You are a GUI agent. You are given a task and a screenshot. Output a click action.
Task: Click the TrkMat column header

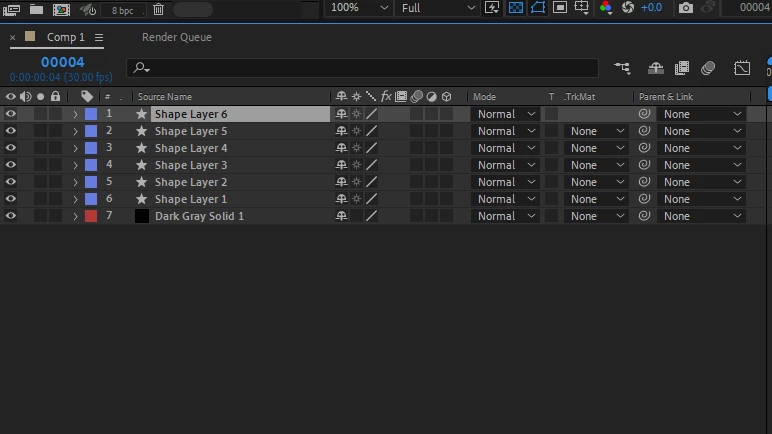579,97
